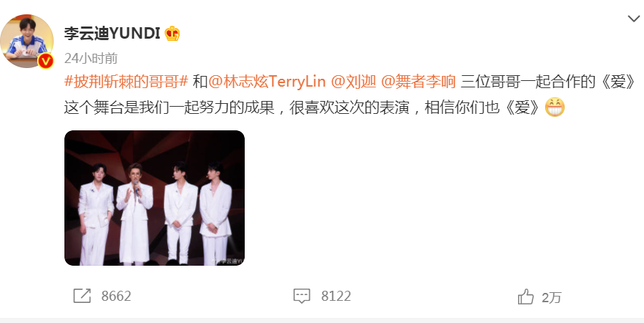Image resolution: width=644 pixels, height=323 pixels.
Task: Click the watermark on the photo corner
Action: coord(228,261)
